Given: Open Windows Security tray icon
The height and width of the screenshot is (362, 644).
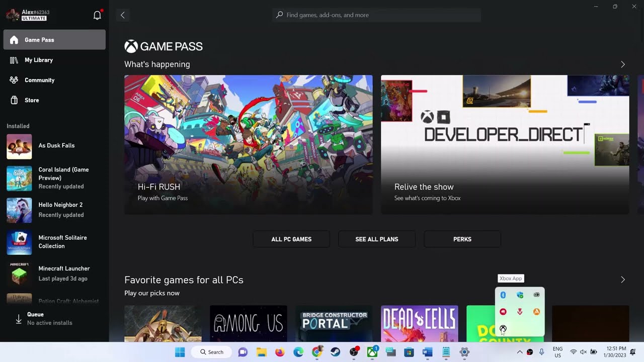Looking at the screenshot, I should coord(520,295).
